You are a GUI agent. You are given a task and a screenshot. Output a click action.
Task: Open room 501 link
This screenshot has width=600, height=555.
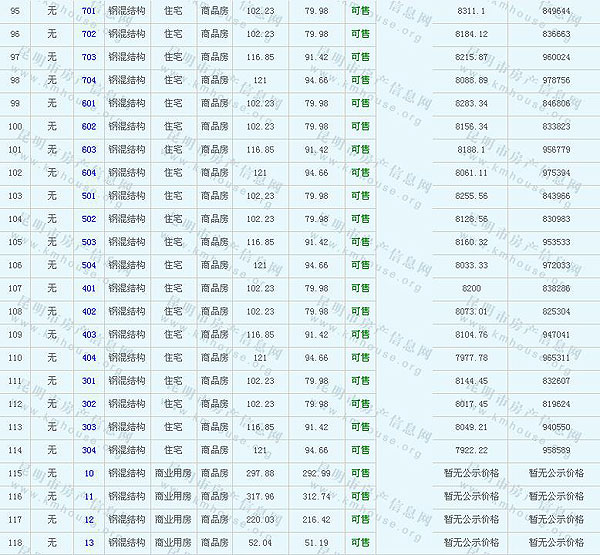pyautogui.click(x=89, y=196)
